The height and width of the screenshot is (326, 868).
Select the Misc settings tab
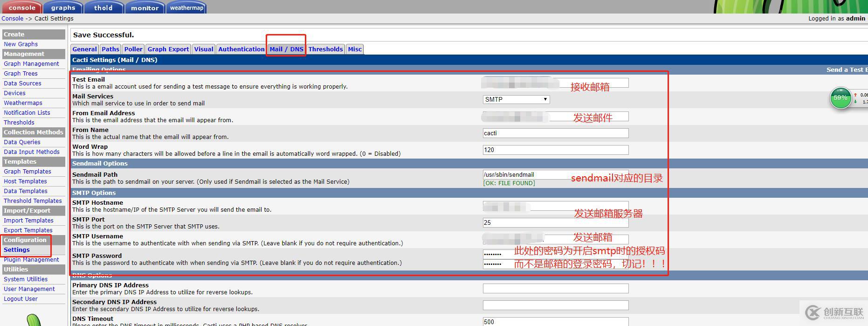pyautogui.click(x=355, y=49)
